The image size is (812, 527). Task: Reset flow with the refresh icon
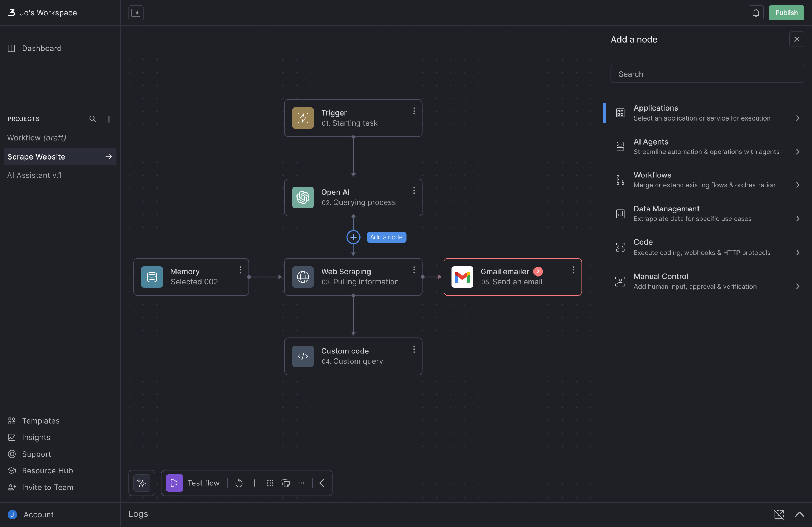239,483
